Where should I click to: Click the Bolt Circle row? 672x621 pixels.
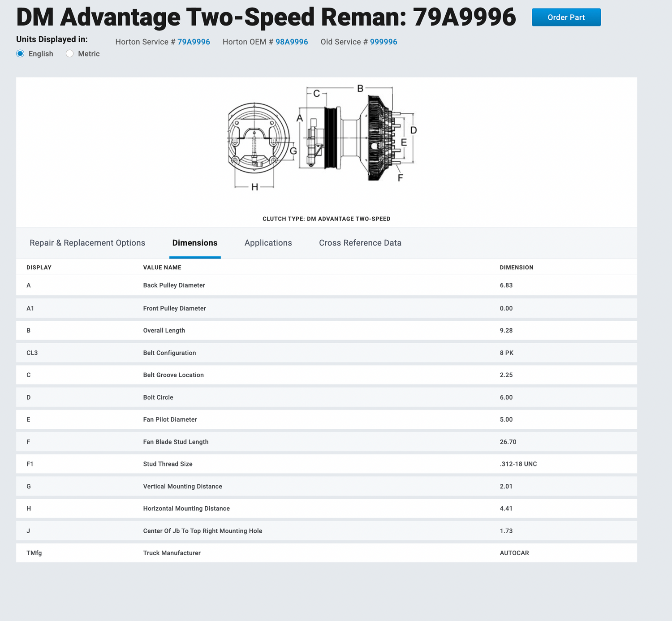326,397
